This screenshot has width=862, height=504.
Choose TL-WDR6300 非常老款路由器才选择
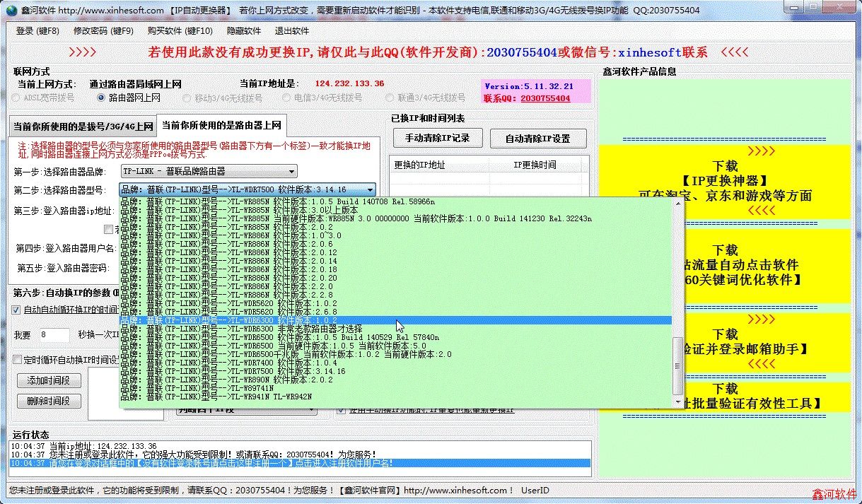point(396,329)
